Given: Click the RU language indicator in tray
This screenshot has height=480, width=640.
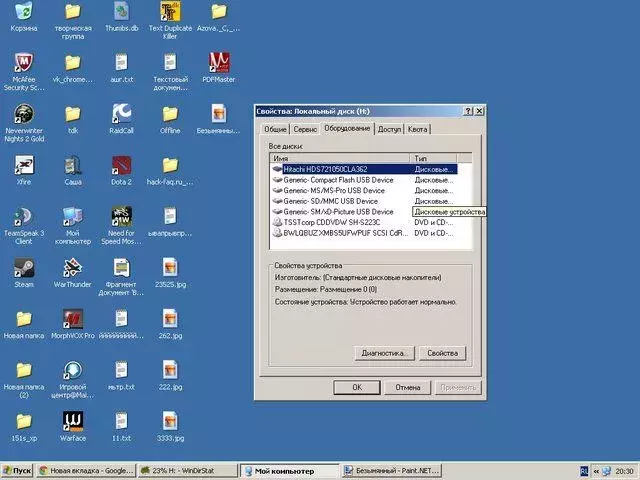Looking at the screenshot, I should tap(584, 471).
